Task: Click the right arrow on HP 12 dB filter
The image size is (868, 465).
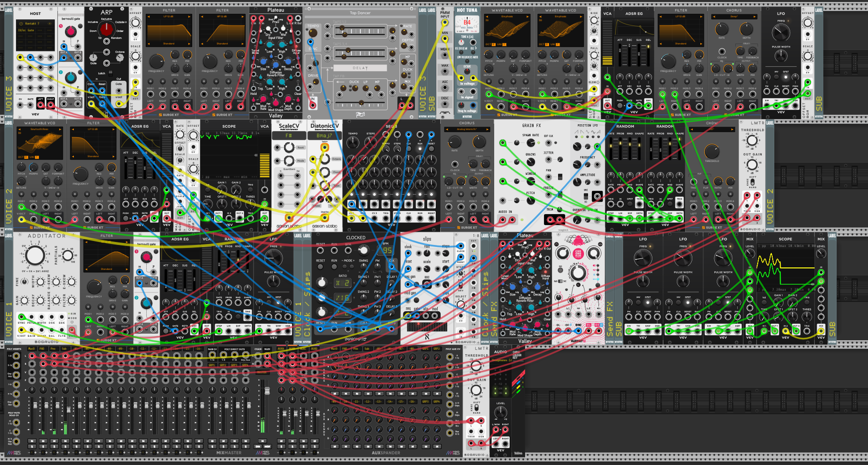Action: coord(243,16)
